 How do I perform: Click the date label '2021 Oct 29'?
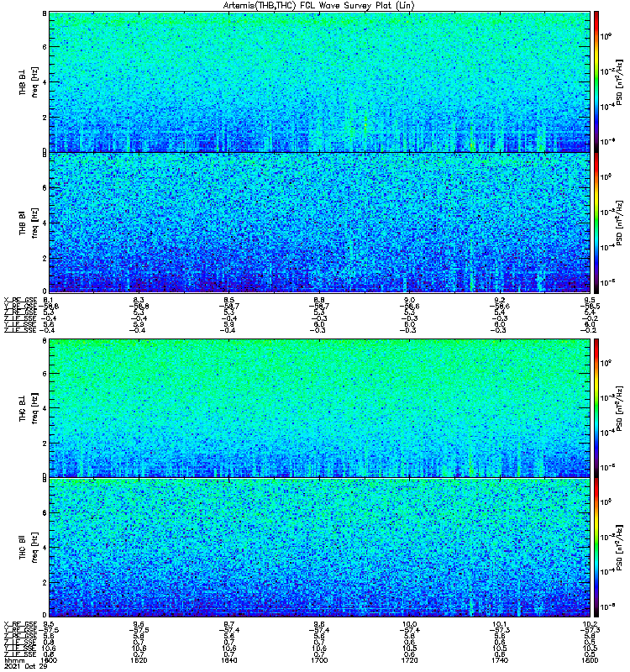(26, 666)
